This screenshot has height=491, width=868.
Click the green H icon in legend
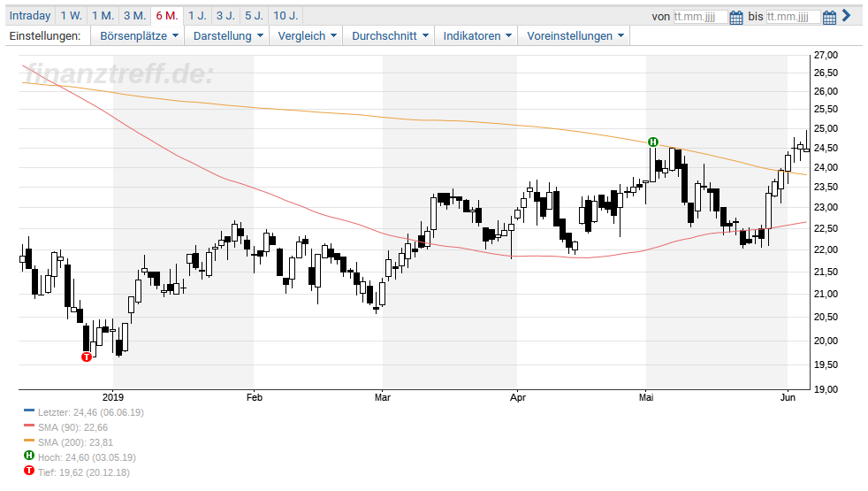pyautogui.click(x=29, y=456)
